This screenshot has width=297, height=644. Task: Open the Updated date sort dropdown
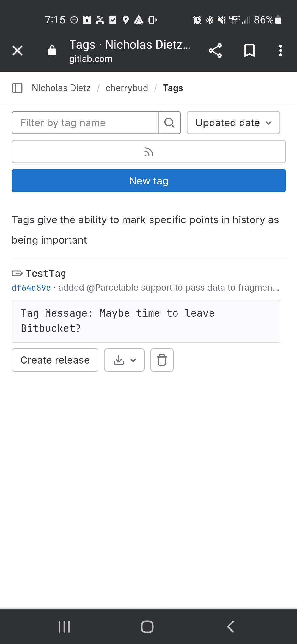coord(233,123)
